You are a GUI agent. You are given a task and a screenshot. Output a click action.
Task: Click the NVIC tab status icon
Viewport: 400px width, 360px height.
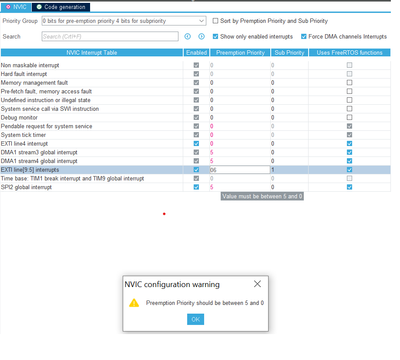[8, 7]
